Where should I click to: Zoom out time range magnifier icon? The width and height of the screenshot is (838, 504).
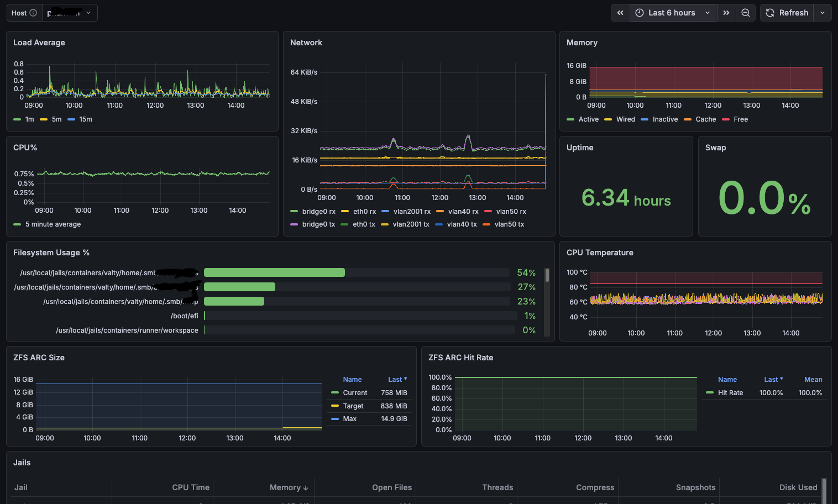(746, 13)
